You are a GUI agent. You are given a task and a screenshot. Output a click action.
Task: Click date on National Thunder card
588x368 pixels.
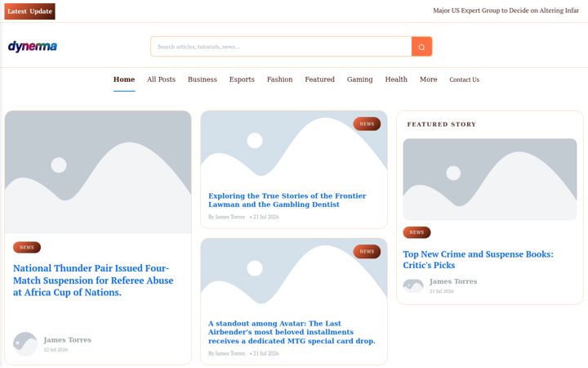tap(56, 350)
